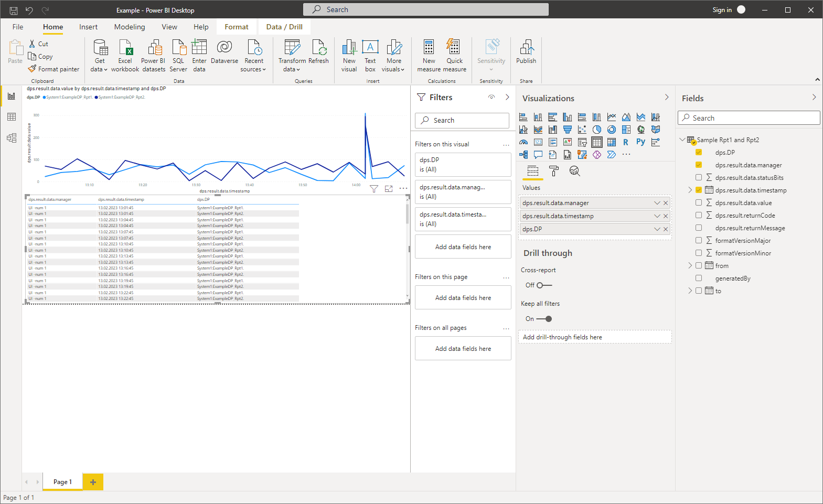Open the Analytics magnifier tab
Screen dimensions: 823x504
coord(575,171)
